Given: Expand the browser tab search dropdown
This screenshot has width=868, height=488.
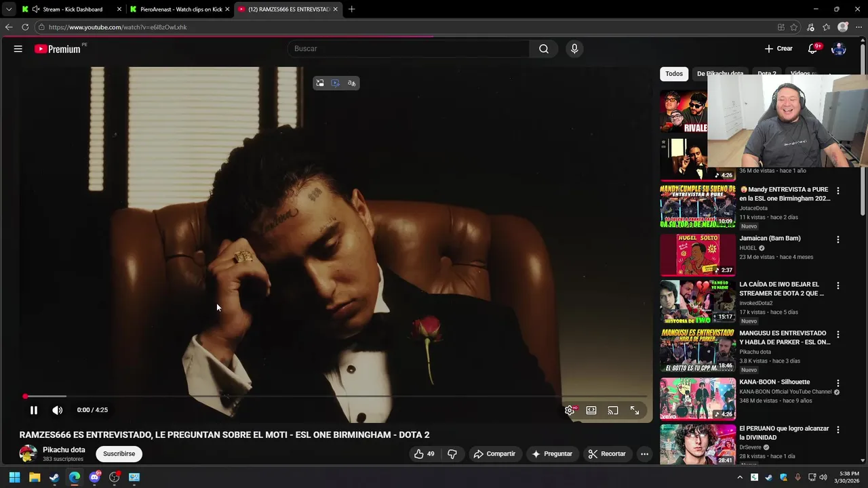Looking at the screenshot, I should pos(8,9).
